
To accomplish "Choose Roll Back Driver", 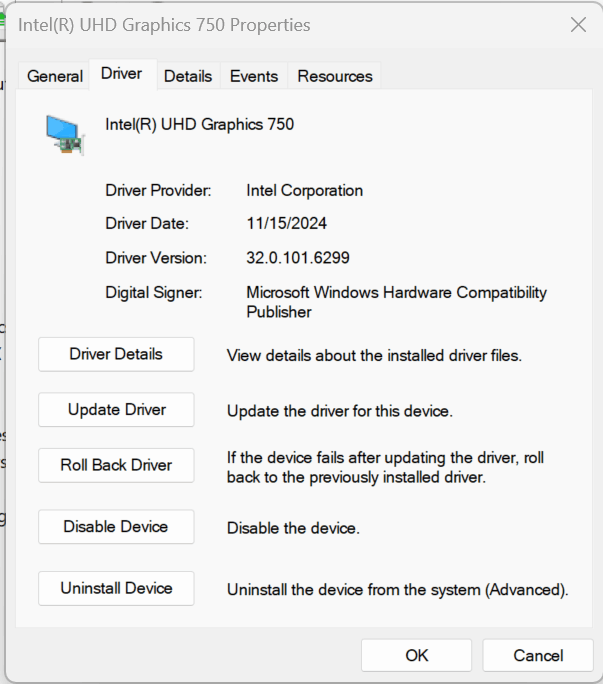I will pyautogui.click(x=116, y=465).
